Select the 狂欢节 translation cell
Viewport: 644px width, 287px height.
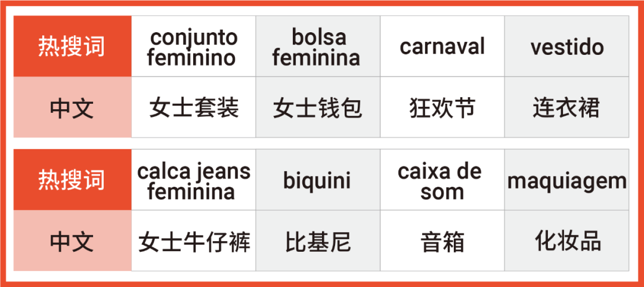coord(442,108)
